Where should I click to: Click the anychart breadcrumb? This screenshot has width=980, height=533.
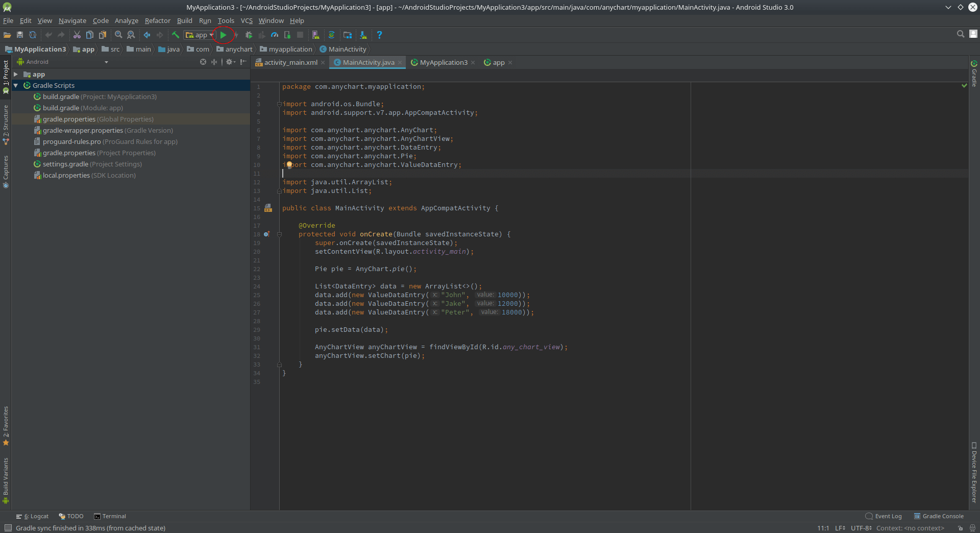tap(234, 49)
